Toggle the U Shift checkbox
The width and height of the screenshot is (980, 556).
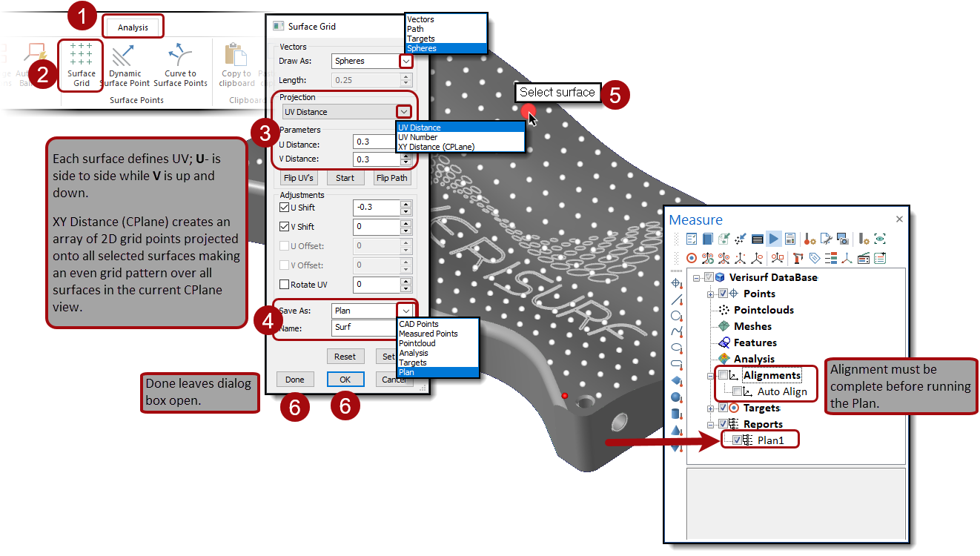(284, 208)
